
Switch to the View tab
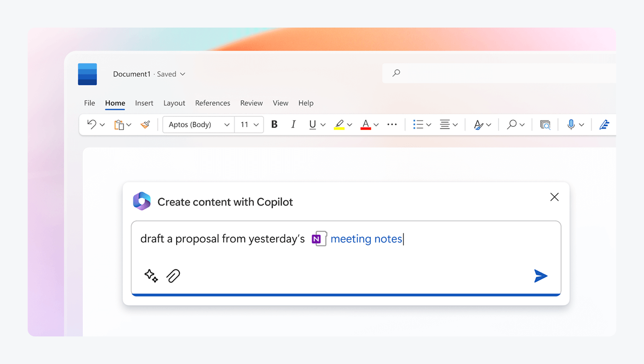pyautogui.click(x=281, y=103)
